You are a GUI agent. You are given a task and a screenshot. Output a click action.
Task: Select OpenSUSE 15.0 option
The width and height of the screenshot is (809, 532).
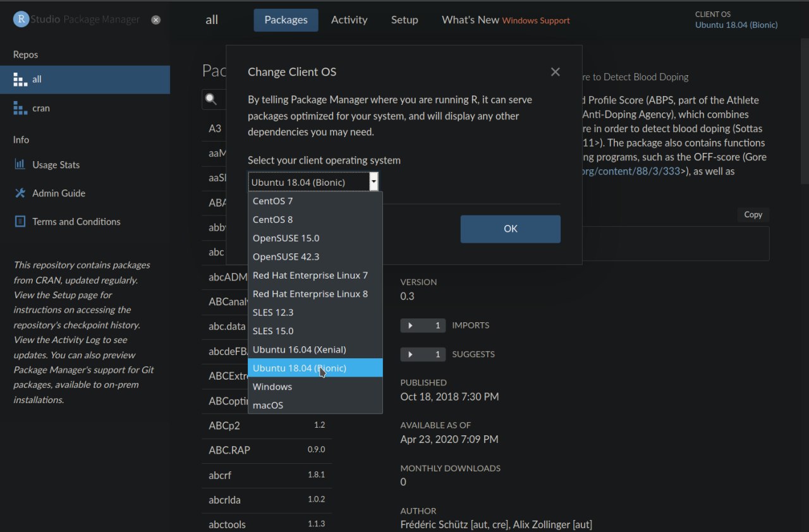tap(315, 238)
